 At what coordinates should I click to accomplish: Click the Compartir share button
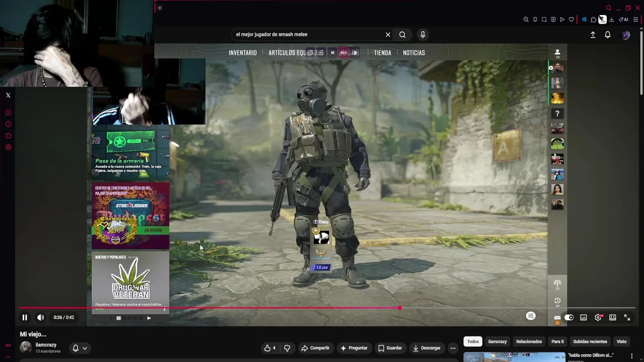point(315,348)
